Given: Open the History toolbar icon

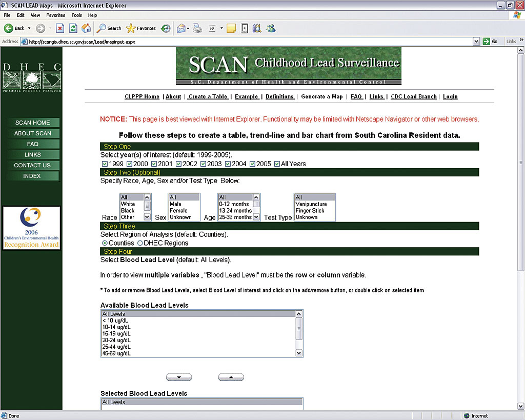Looking at the screenshot, I should 166,29.
